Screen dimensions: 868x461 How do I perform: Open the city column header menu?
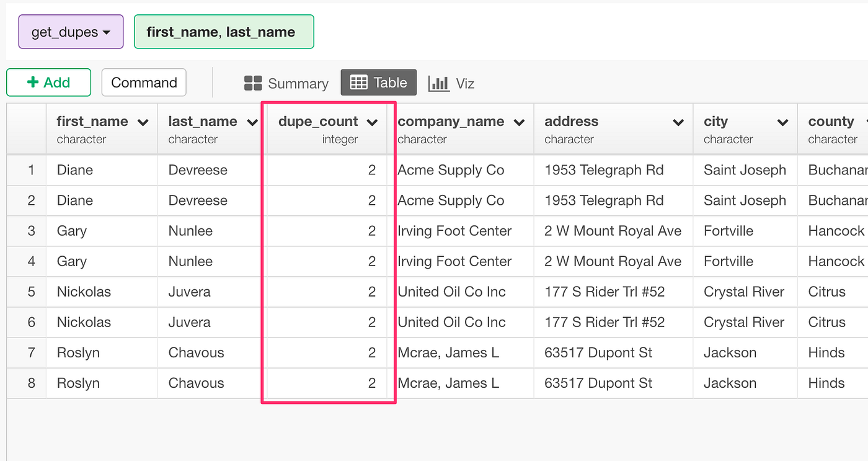tap(784, 122)
